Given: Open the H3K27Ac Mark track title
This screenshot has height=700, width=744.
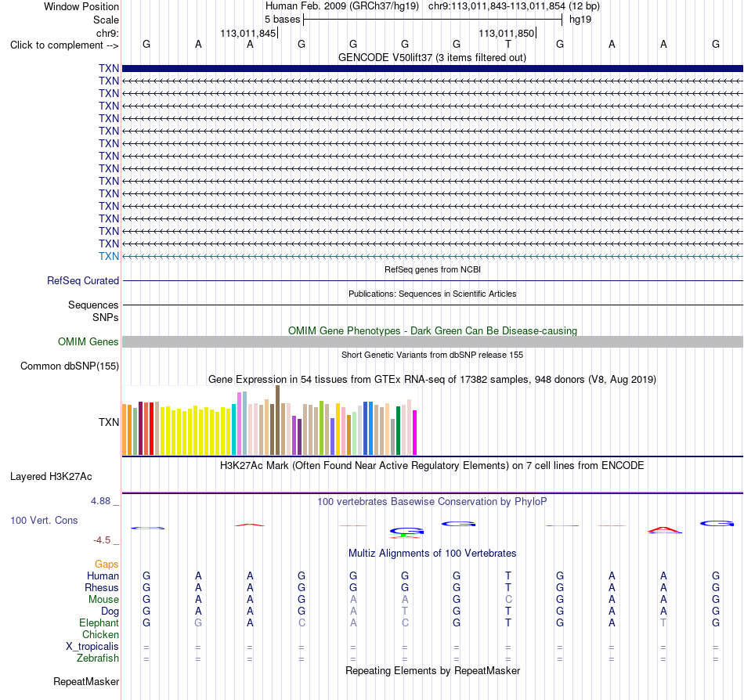Looking at the screenshot, I should click(x=432, y=465).
